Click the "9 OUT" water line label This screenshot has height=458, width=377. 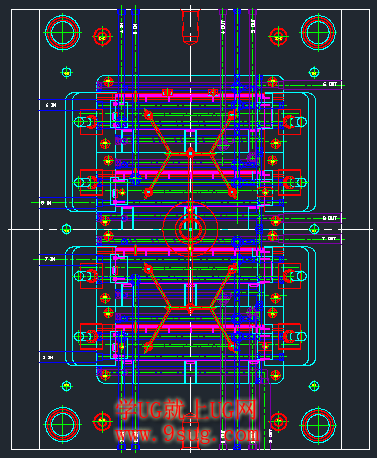click(x=330, y=218)
